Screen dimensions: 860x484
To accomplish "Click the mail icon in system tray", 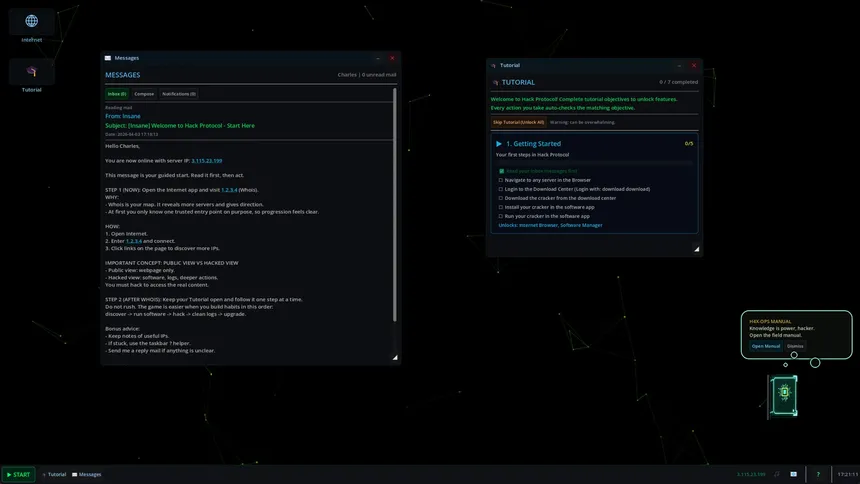I will click(x=793, y=474).
